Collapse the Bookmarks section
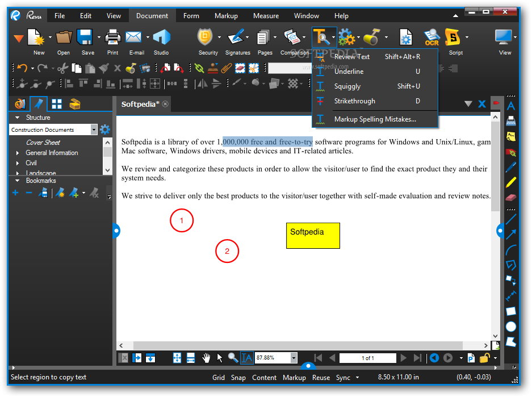This screenshot has width=532, height=397. (17, 181)
